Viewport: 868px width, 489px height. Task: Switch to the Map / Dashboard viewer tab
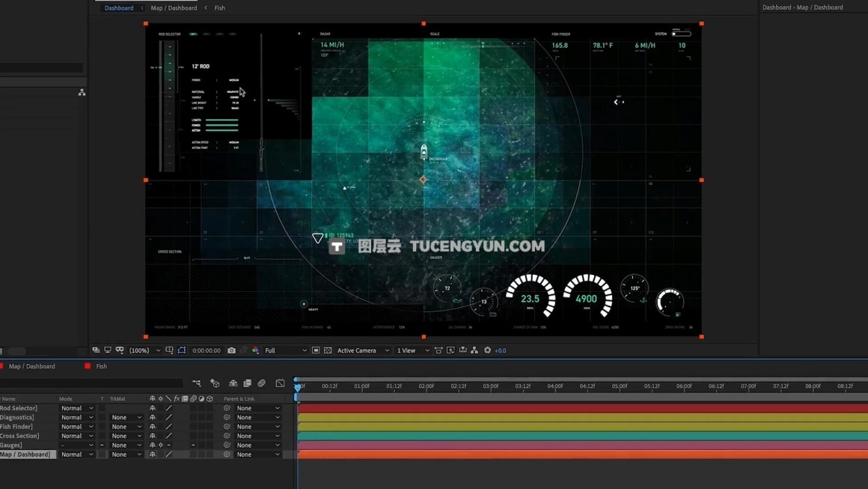pyautogui.click(x=174, y=7)
